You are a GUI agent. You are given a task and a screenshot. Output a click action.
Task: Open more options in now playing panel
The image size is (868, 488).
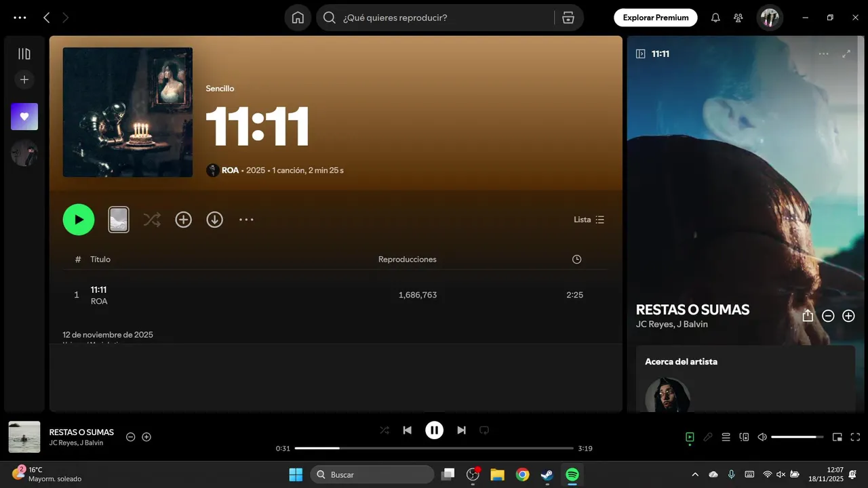click(x=823, y=54)
